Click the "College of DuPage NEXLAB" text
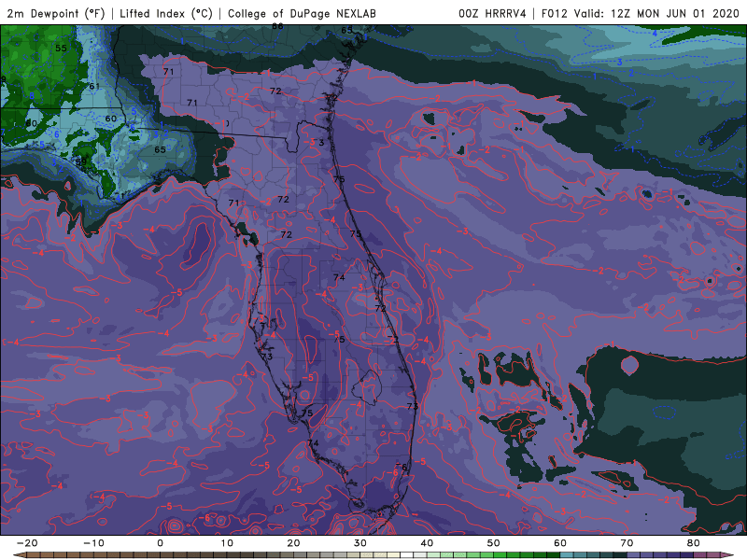Screen dimensions: 747x560 point(302,13)
